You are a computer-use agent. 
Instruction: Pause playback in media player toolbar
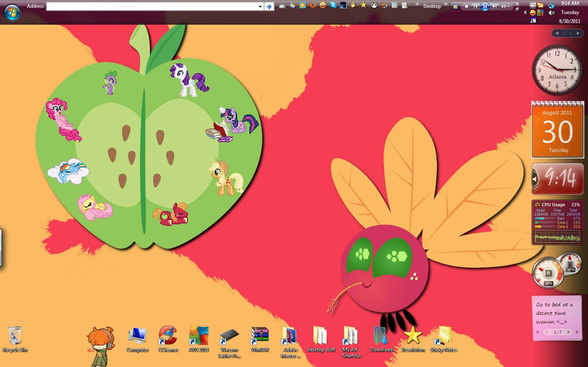[485, 7]
